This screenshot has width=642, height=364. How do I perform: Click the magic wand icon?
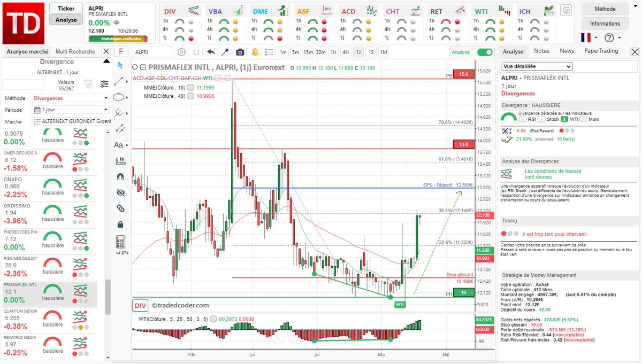(x=225, y=52)
